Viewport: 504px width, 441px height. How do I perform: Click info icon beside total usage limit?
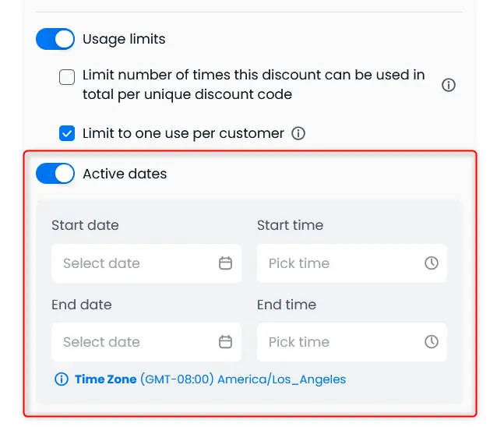coord(449,85)
